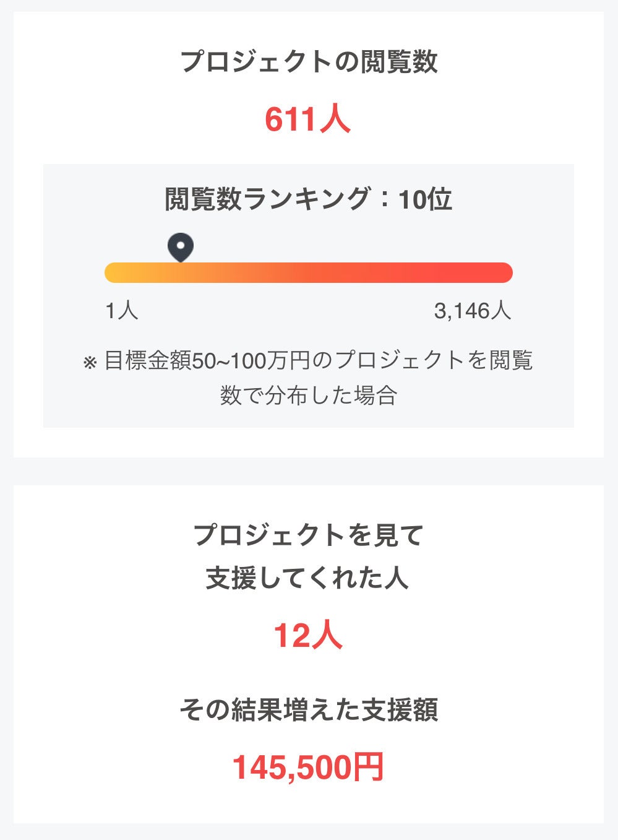Select the "プロジェクトを見て" heading line
This screenshot has width=618, height=840.
(x=308, y=535)
